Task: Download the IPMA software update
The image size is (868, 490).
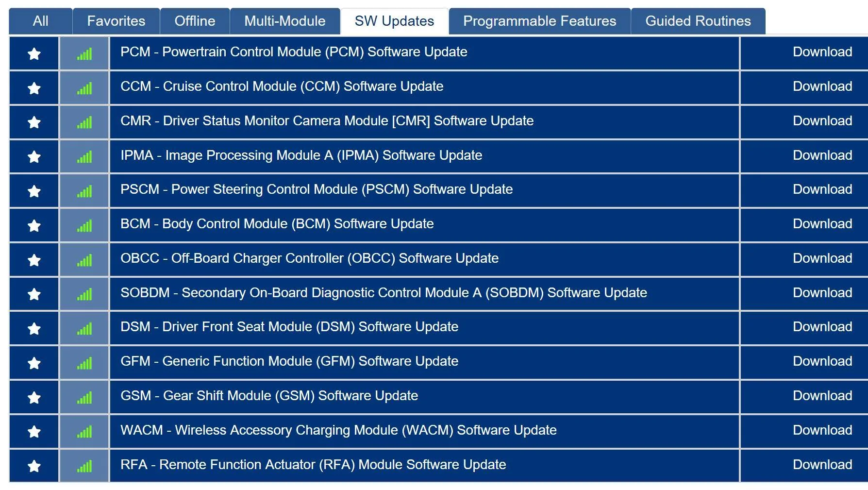Action: pyautogui.click(x=822, y=155)
